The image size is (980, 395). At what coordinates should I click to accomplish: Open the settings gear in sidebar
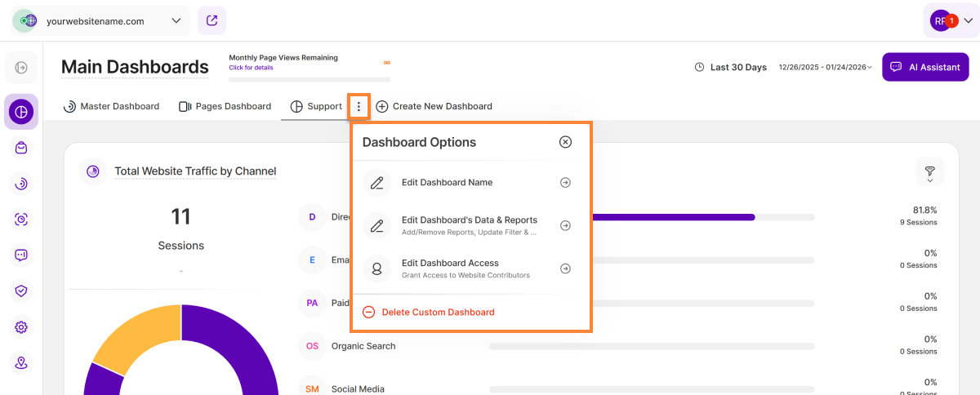21,327
